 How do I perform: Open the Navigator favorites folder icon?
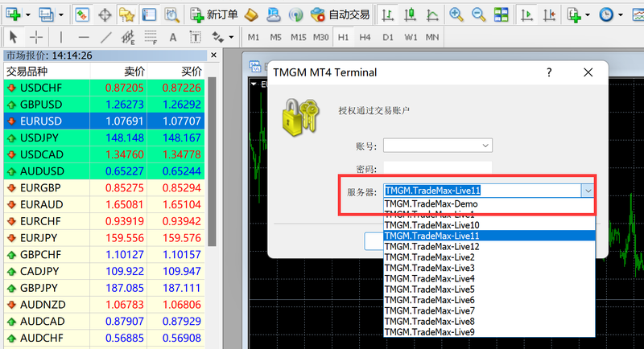127,15
